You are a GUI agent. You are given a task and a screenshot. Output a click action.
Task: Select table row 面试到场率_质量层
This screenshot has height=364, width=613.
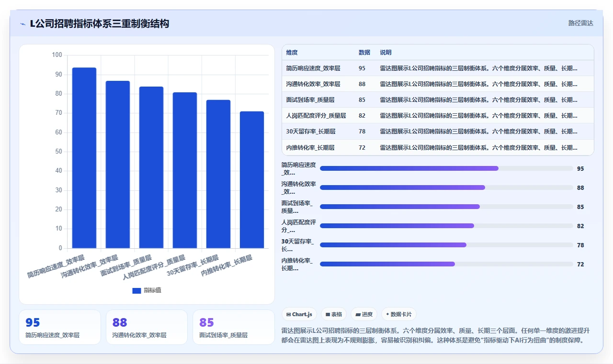click(x=438, y=100)
